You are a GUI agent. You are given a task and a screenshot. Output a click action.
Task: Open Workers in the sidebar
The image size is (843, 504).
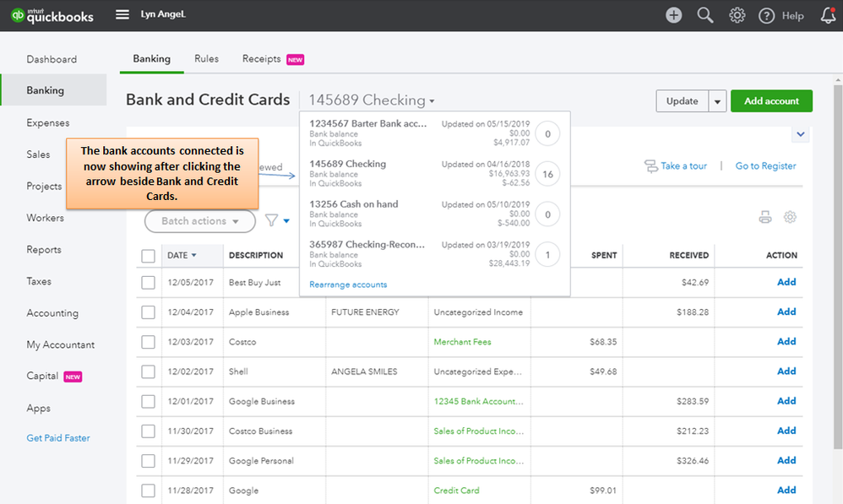(45, 218)
